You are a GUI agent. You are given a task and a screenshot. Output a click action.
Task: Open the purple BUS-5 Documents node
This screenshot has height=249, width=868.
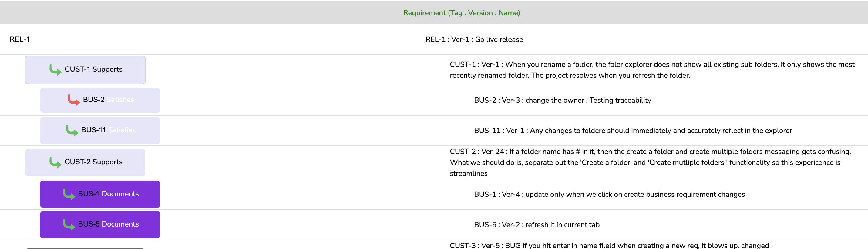100,225
